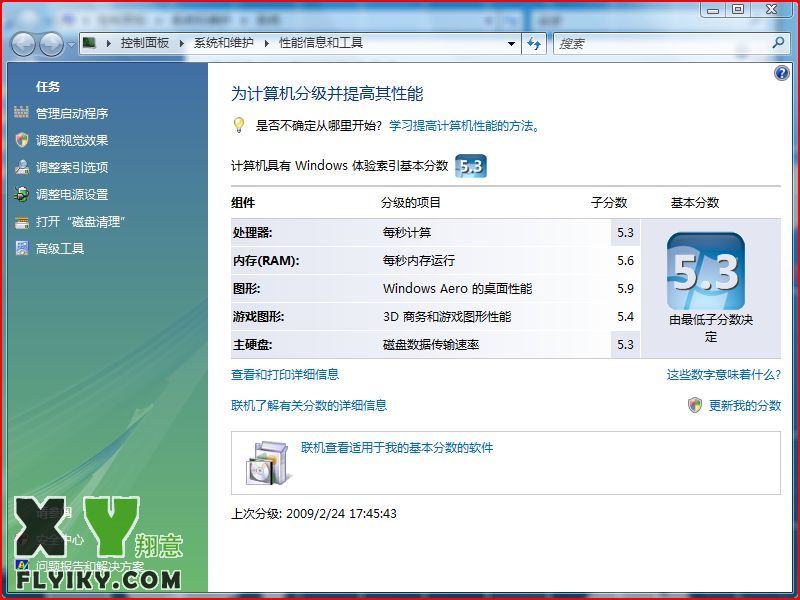Click the 管理启动程序 icon

coord(21,112)
